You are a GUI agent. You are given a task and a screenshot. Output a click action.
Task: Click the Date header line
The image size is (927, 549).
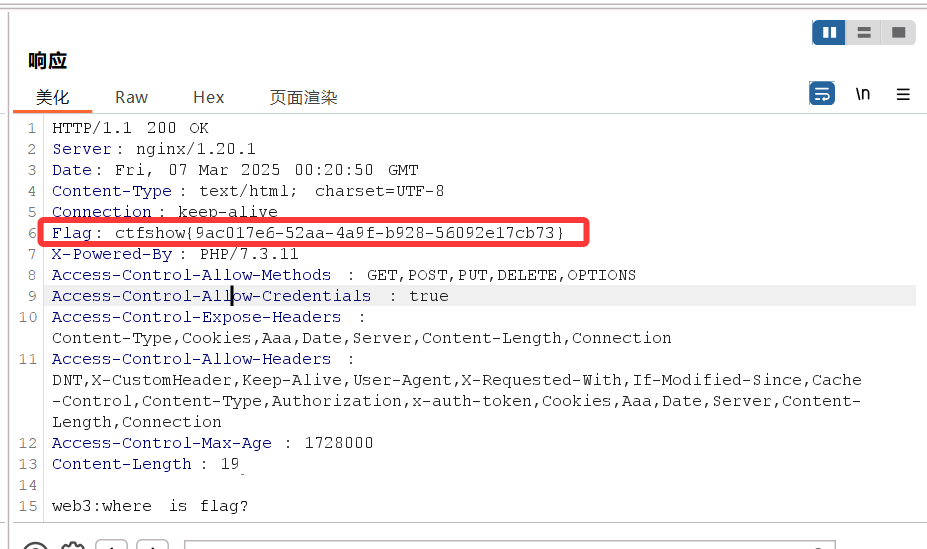[235, 170]
